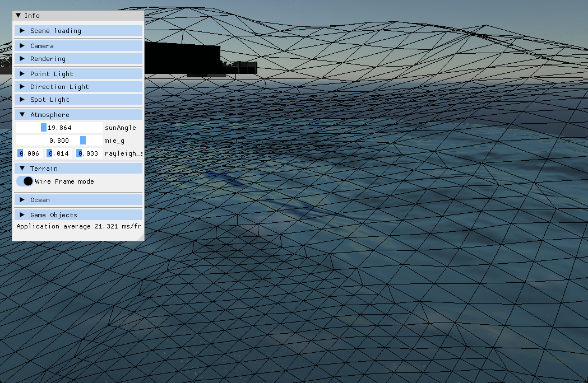Screen dimensions: 588x383
Task: Toggle Wire Frame mode switch
Action: [x=25, y=181]
